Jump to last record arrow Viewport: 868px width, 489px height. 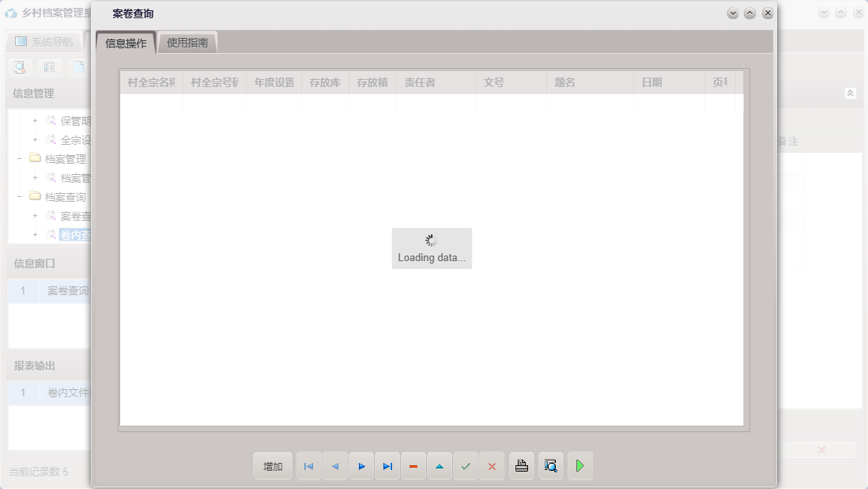tap(387, 466)
